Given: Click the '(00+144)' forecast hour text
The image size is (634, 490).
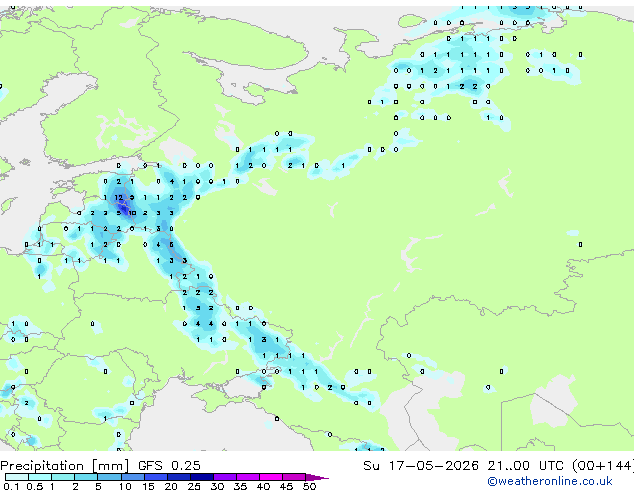Looking at the screenshot, I should tap(603, 465).
